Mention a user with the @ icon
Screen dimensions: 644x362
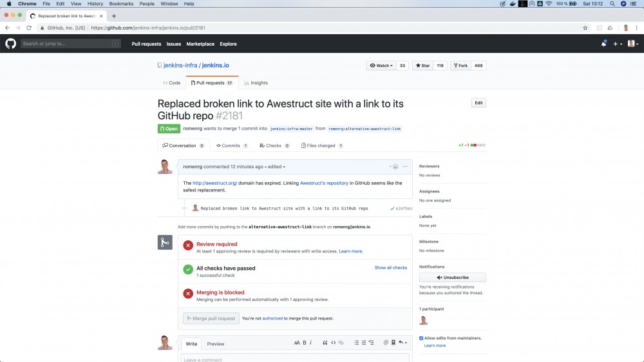point(386,343)
